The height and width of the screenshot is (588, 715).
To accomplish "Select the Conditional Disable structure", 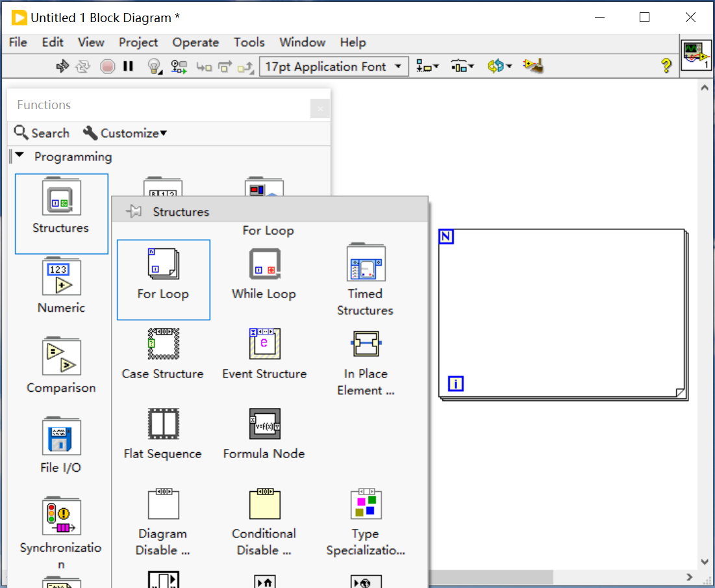I will tap(264, 523).
